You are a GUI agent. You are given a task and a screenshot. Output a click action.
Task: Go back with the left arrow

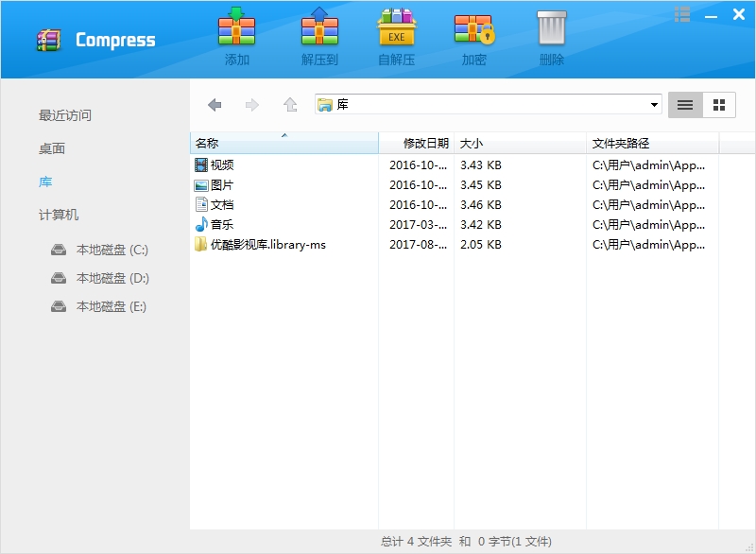(215, 105)
